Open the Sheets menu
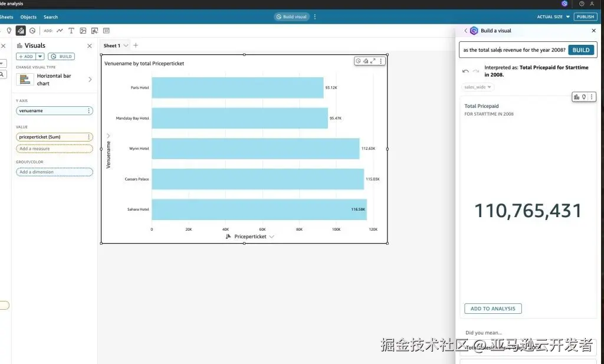 pos(6,17)
